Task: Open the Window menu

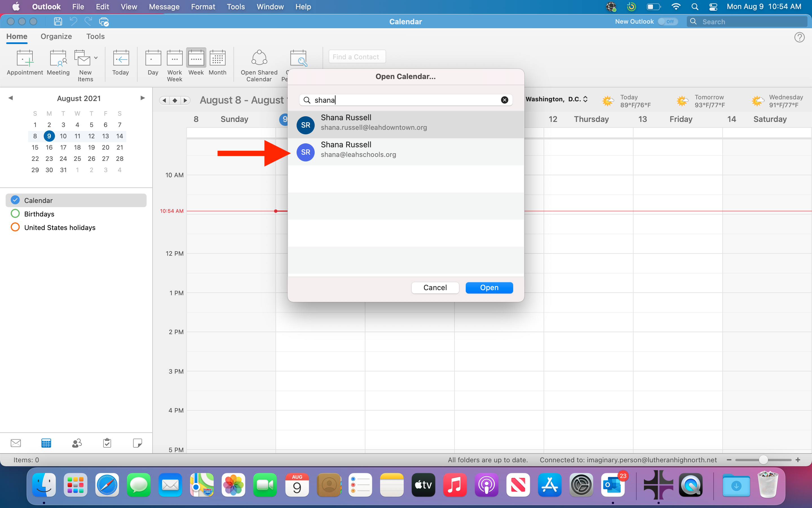Action: point(270,7)
